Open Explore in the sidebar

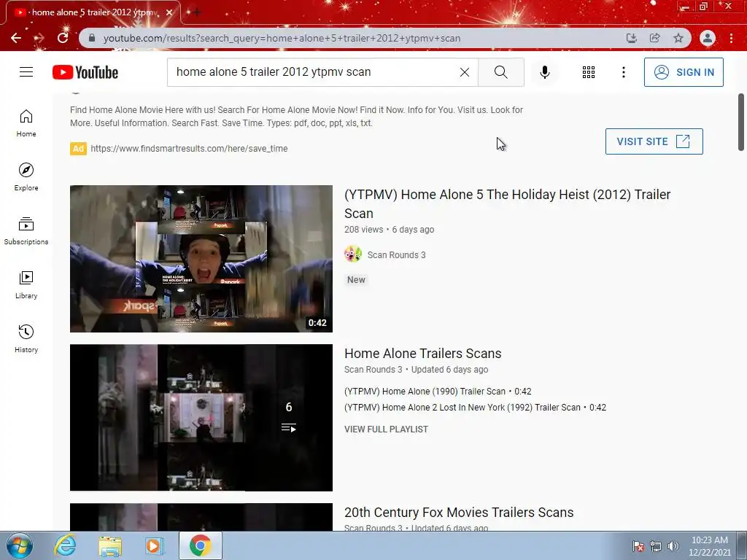[26, 177]
